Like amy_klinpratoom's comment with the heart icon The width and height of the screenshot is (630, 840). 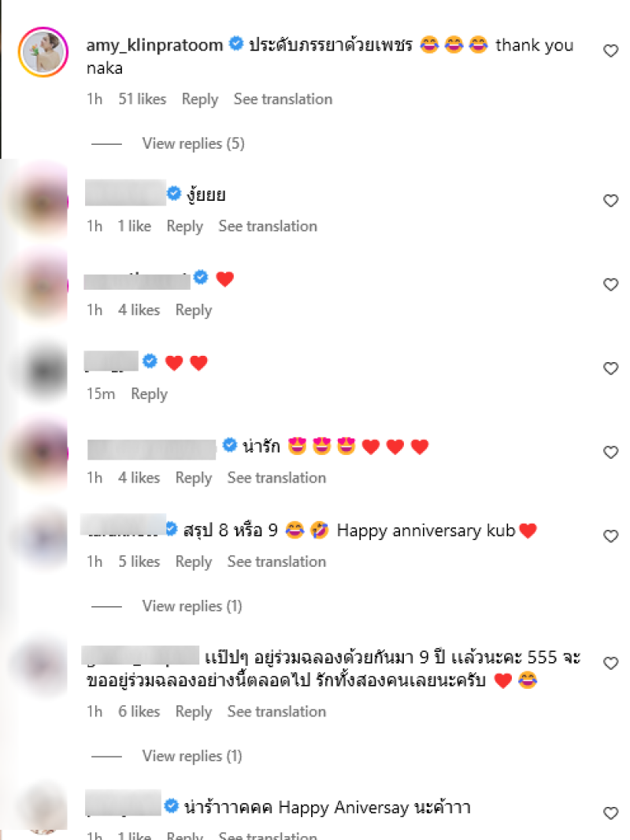click(611, 51)
